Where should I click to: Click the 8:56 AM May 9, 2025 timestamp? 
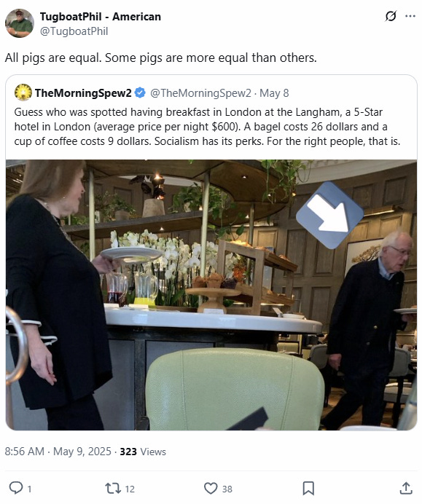58,452
